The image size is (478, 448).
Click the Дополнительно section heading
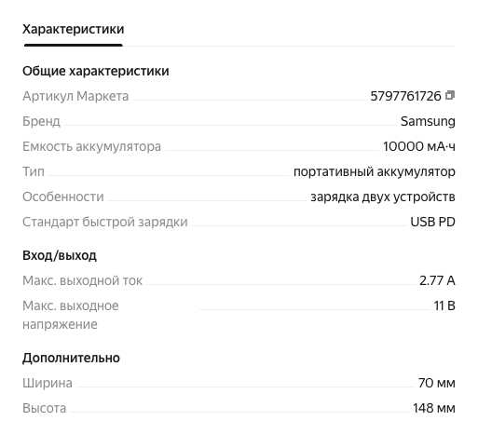(71, 358)
